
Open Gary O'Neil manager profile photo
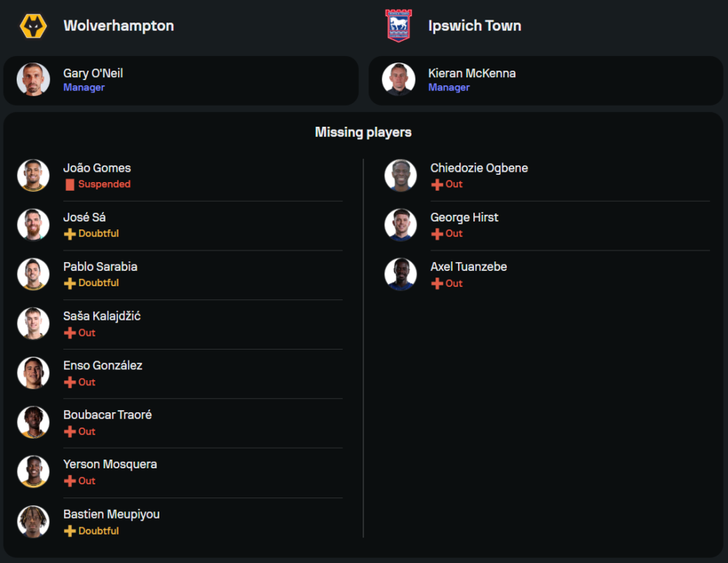click(33, 79)
